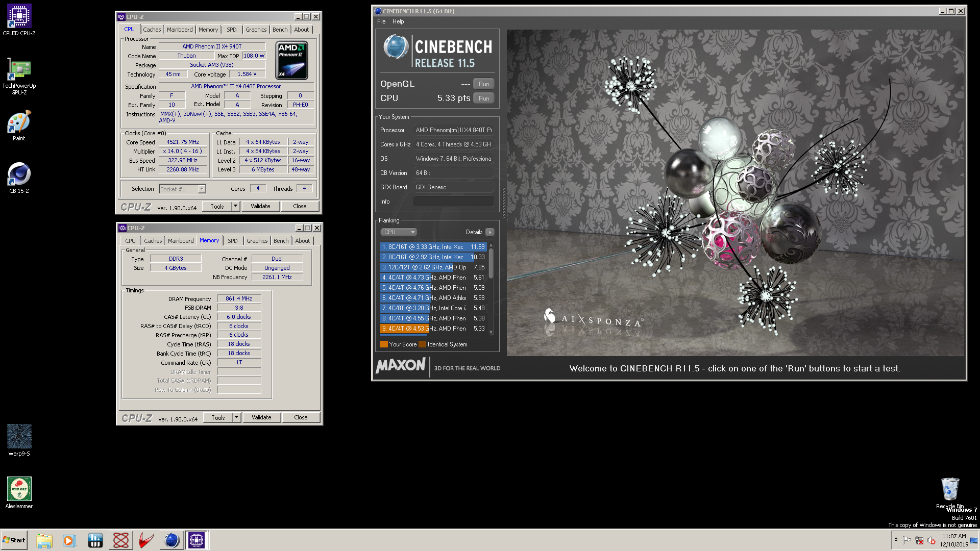Show hidden system tray icons
The width and height of the screenshot is (980, 551).
(896, 540)
